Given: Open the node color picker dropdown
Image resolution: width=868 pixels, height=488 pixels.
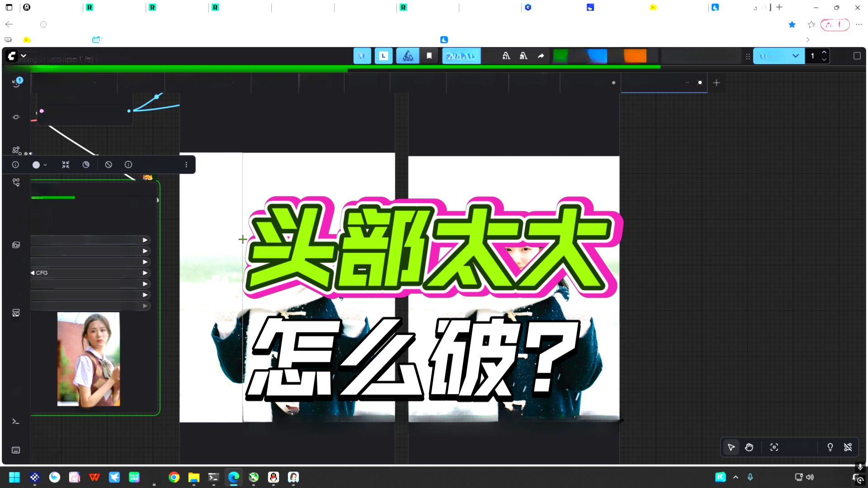Looking at the screenshot, I should pos(39,164).
